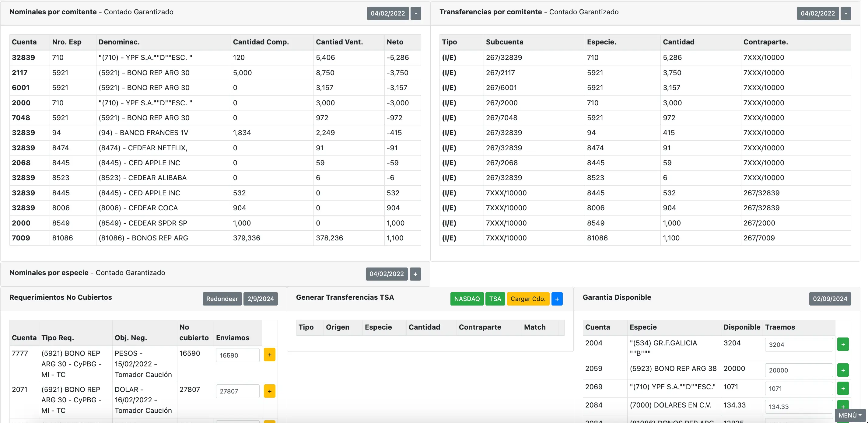Viewport: 868px width, 423px height.
Task: Click green plus for GR.F.GALICIA row
Action: [842, 344]
